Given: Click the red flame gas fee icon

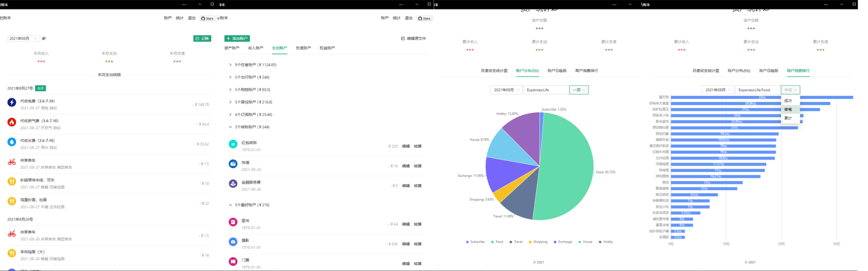Looking at the screenshot, I should point(12,122).
